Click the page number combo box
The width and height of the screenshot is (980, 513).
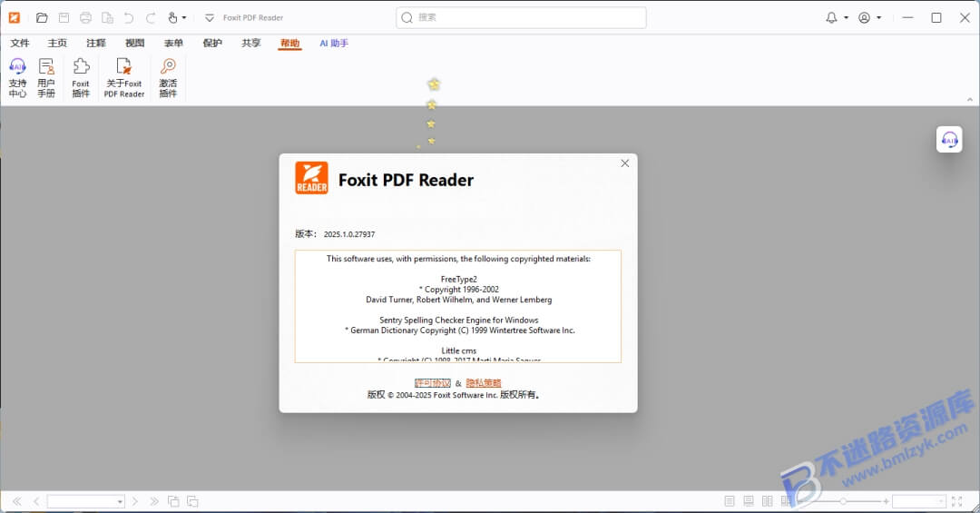click(85, 501)
